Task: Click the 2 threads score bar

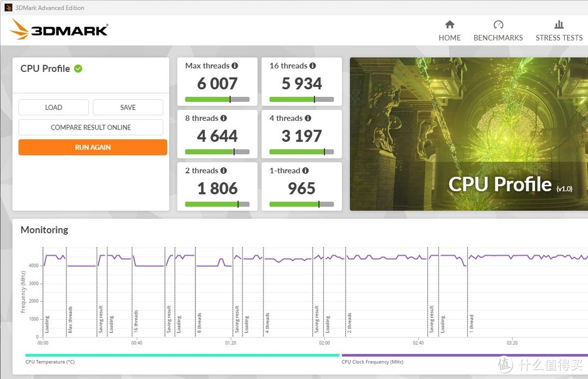Action: pyautogui.click(x=217, y=205)
